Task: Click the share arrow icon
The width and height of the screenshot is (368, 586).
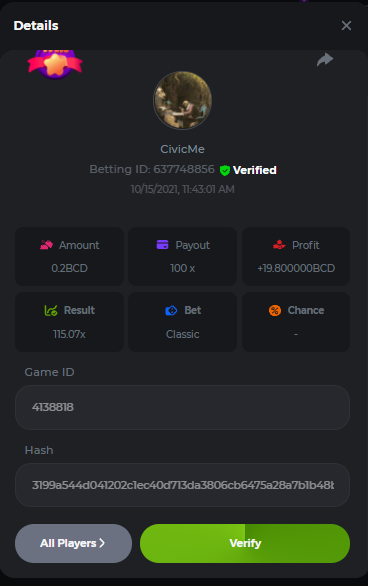Action: [x=325, y=59]
